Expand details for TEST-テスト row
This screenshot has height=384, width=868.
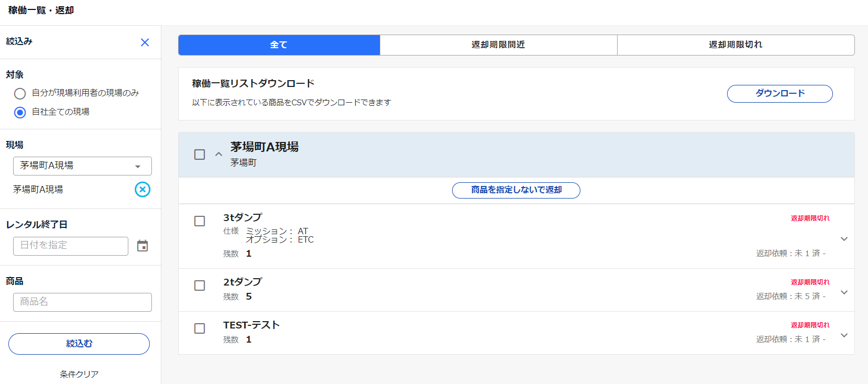844,335
